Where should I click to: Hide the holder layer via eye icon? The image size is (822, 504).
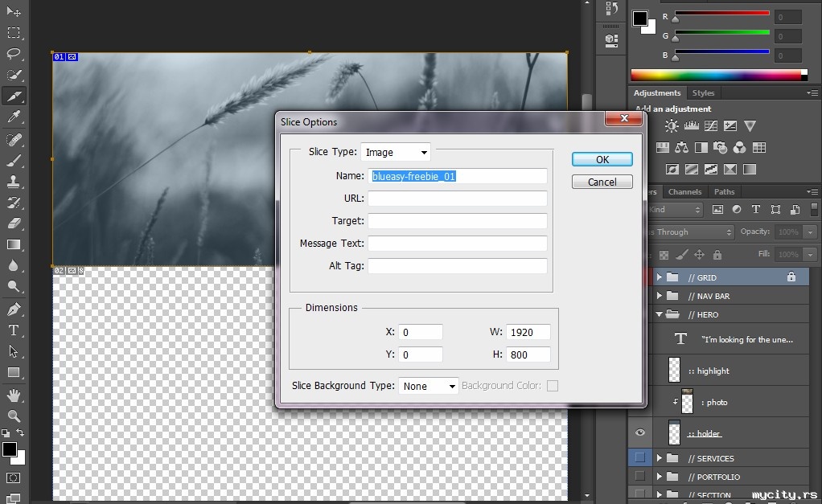point(639,433)
